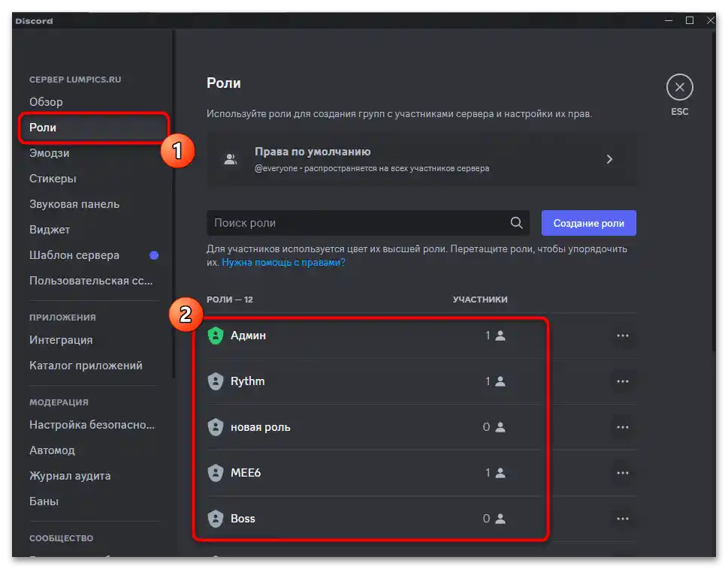Select the MEE6 role name
This screenshot has height=569, width=728.
[246, 473]
